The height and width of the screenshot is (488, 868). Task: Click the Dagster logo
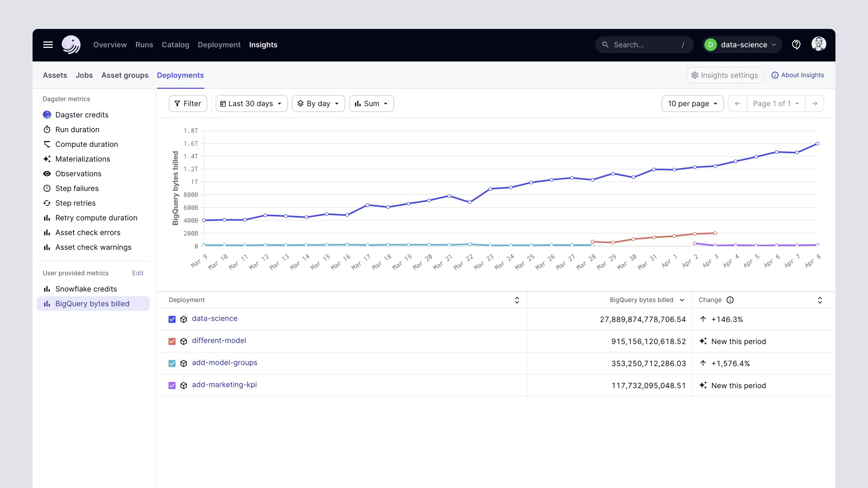click(x=71, y=45)
